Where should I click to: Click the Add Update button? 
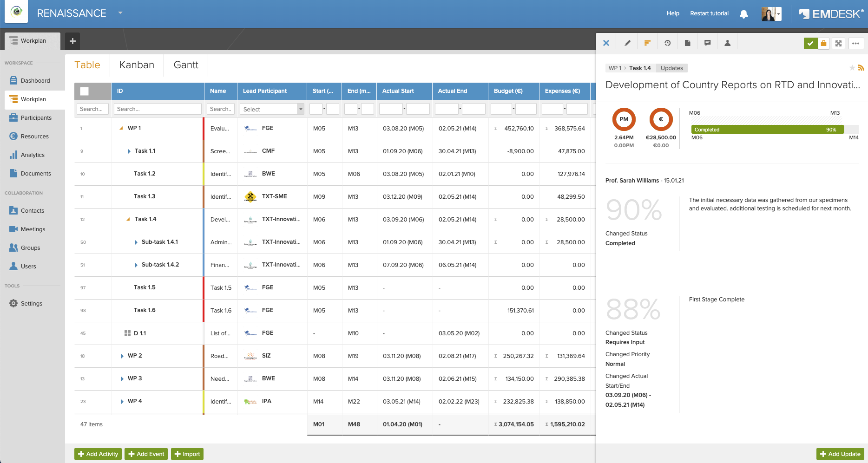coord(840,454)
